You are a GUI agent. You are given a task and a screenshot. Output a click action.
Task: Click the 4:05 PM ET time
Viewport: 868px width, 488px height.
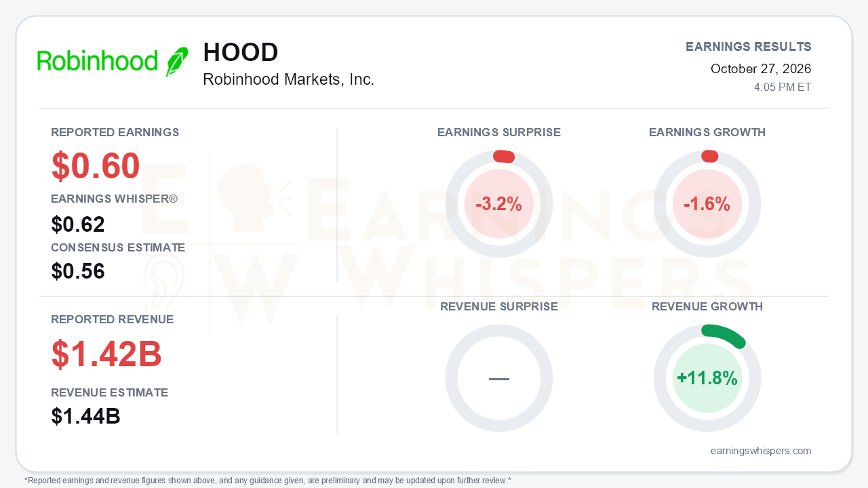point(783,87)
